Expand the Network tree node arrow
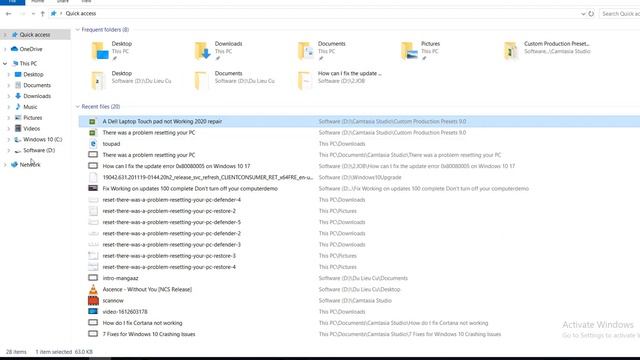The width and height of the screenshot is (640, 360). (5, 165)
